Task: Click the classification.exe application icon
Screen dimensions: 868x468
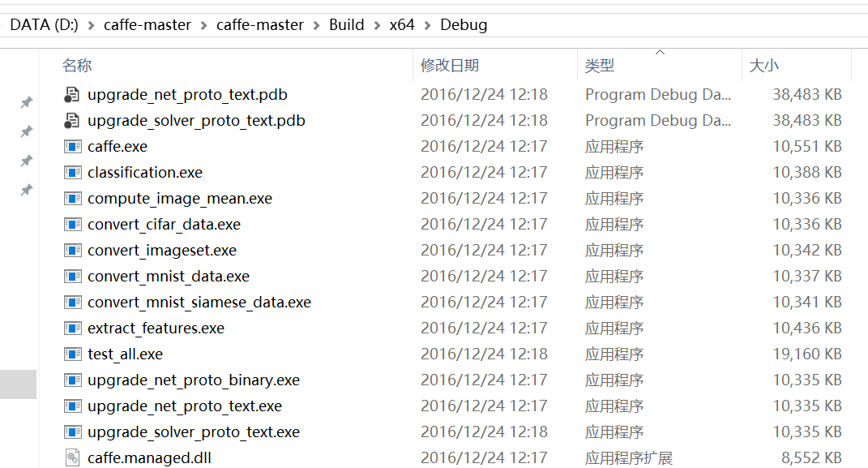Action: 72,173
